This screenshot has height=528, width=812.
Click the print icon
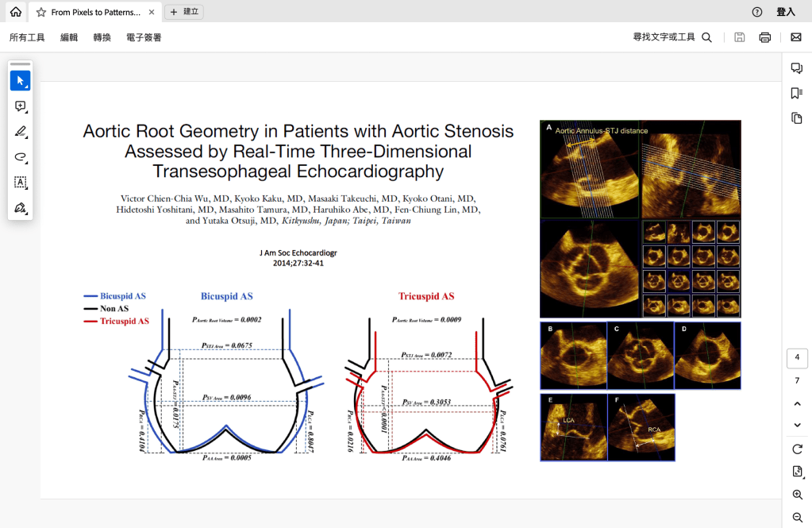[x=764, y=37]
